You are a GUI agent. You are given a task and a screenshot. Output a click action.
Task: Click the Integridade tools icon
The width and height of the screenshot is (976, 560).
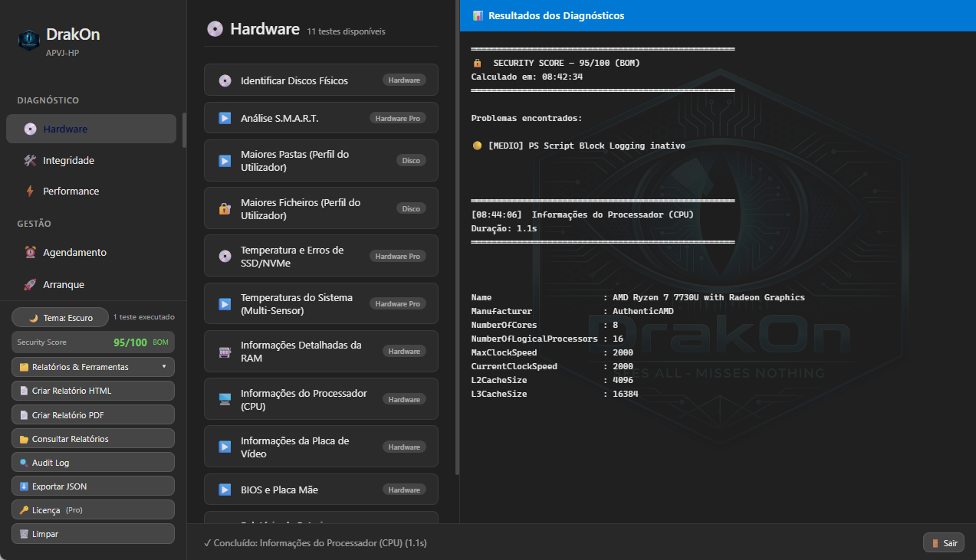click(x=30, y=160)
